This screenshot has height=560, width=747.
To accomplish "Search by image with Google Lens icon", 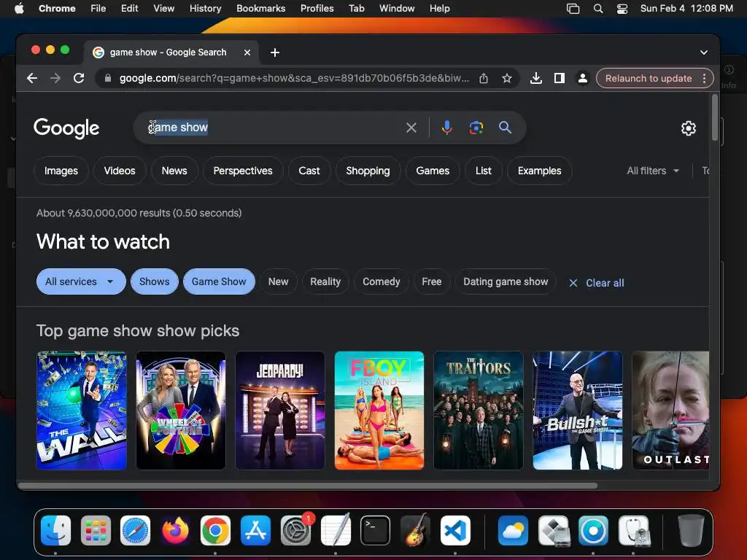I will [x=476, y=128].
